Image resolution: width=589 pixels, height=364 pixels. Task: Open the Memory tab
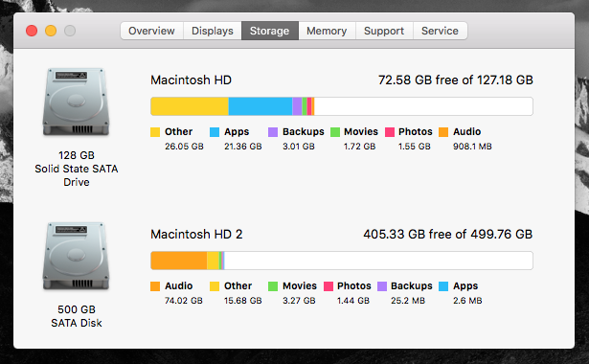click(x=327, y=31)
